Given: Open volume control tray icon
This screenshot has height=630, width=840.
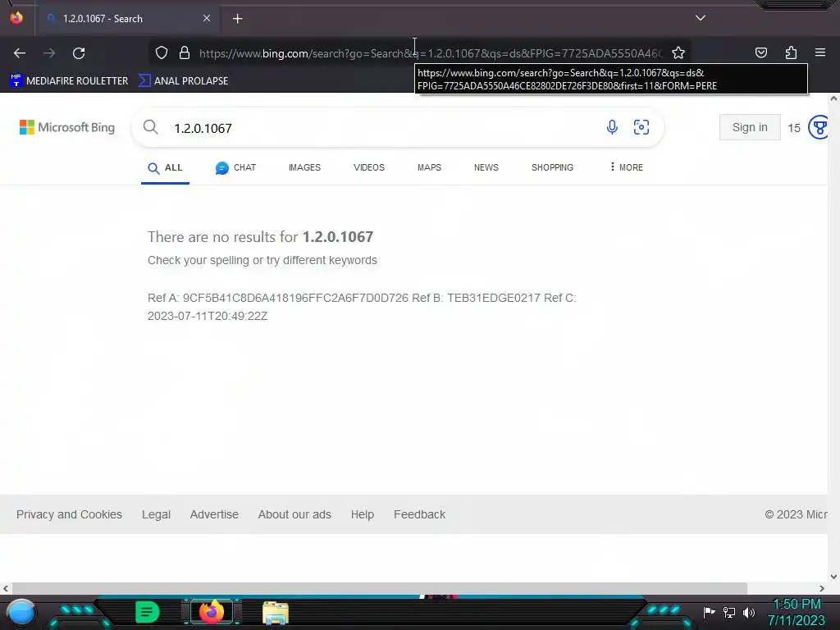Looking at the screenshot, I should click(749, 612).
